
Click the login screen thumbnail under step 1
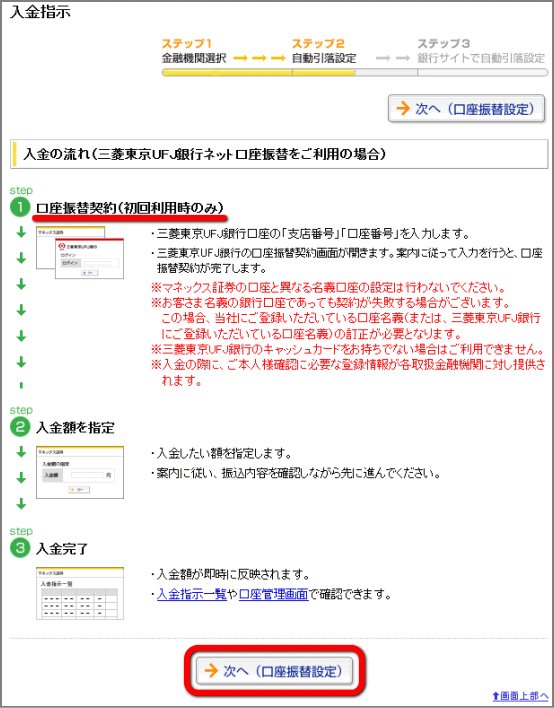click(x=80, y=253)
